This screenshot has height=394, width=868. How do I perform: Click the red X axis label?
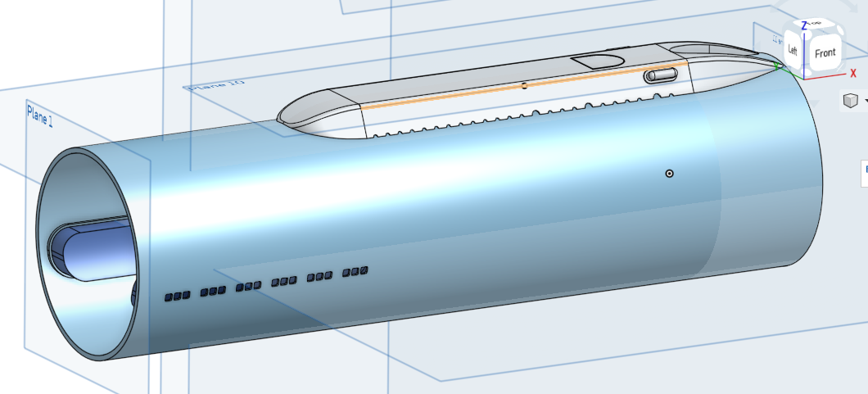(x=853, y=73)
